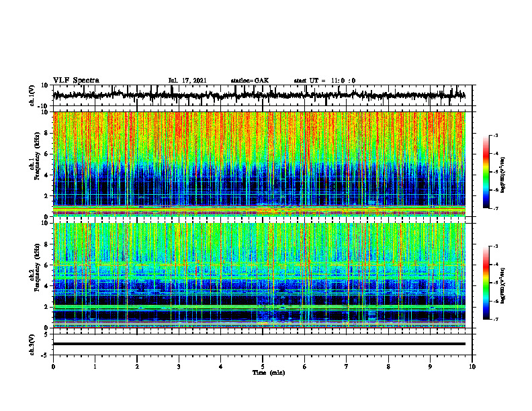This screenshot has height=411, width=532.
Task: Click the "-3" top tick of ch.1 colorbar
Action: click(x=496, y=135)
